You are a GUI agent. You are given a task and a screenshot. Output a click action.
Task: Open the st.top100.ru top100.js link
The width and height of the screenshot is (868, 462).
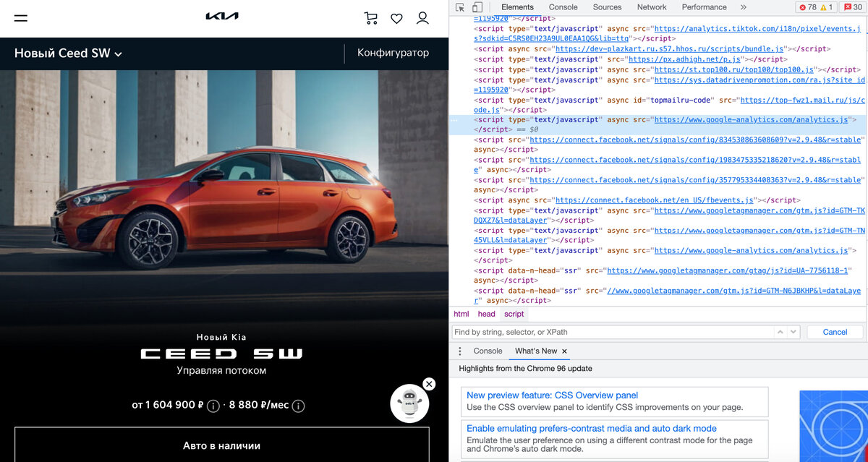(734, 69)
